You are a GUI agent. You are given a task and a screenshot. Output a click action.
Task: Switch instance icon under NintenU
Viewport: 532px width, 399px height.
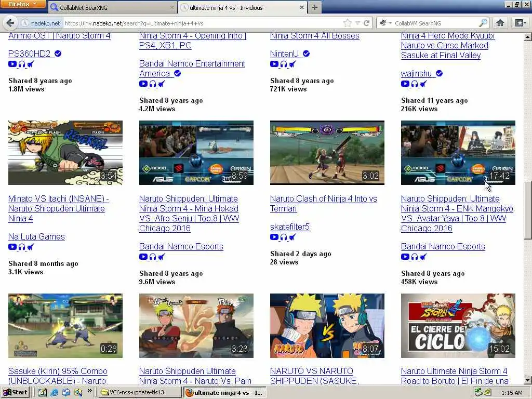[292, 64]
